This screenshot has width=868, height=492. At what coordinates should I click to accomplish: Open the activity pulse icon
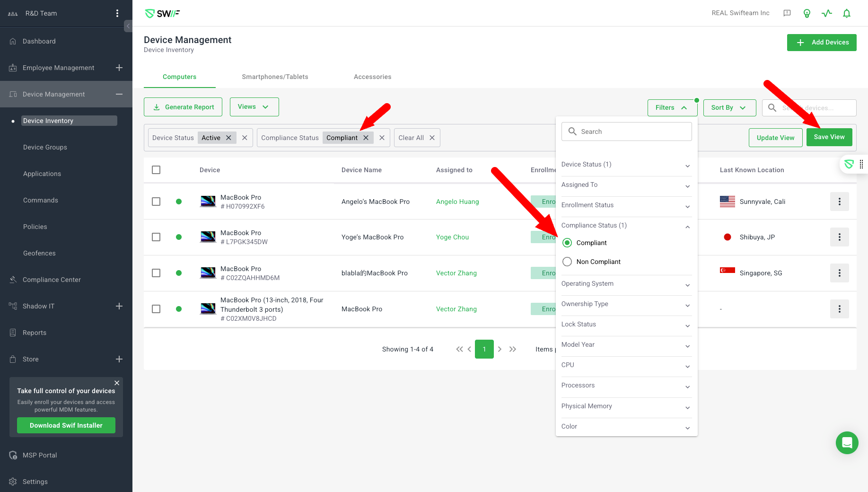click(827, 13)
